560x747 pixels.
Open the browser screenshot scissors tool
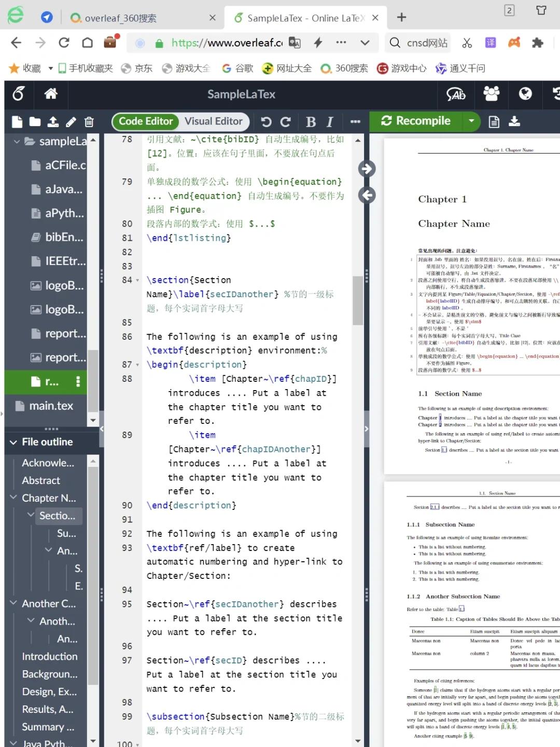[x=467, y=43]
